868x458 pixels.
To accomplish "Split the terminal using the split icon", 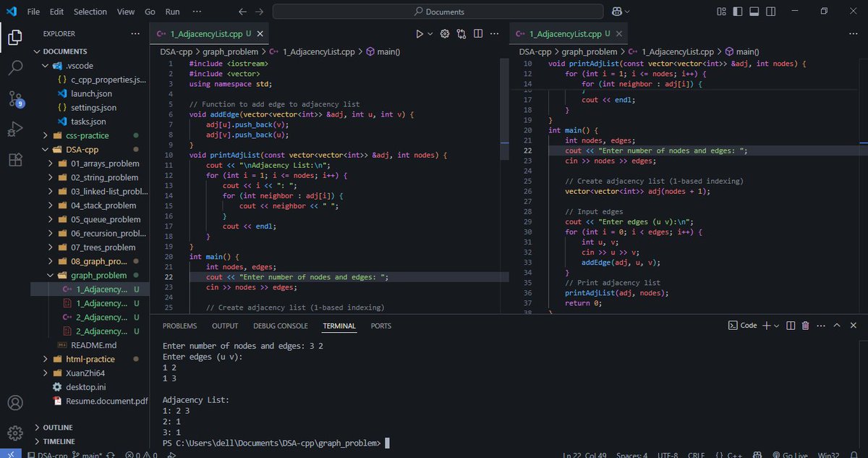I will pos(791,326).
